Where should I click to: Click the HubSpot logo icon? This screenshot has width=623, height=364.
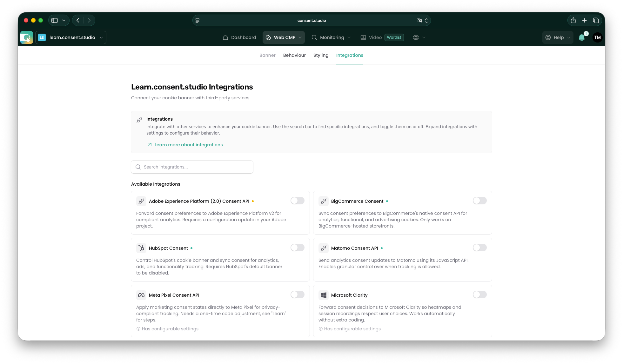pos(141,248)
